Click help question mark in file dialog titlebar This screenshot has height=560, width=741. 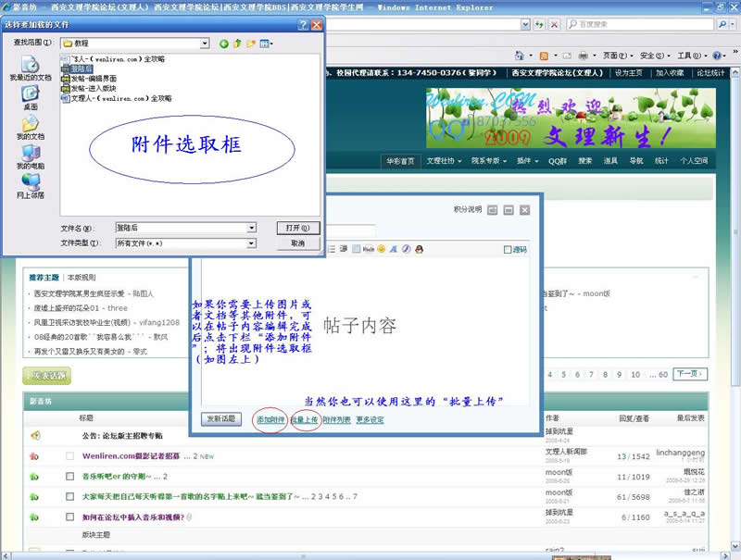click(303, 25)
